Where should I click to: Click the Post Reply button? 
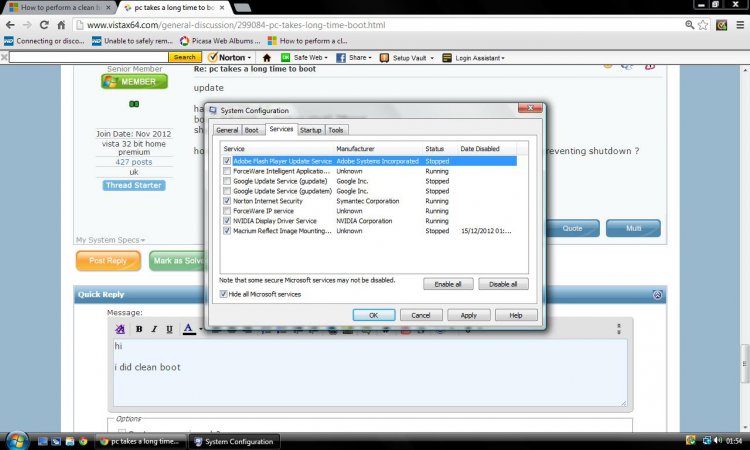point(108,261)
